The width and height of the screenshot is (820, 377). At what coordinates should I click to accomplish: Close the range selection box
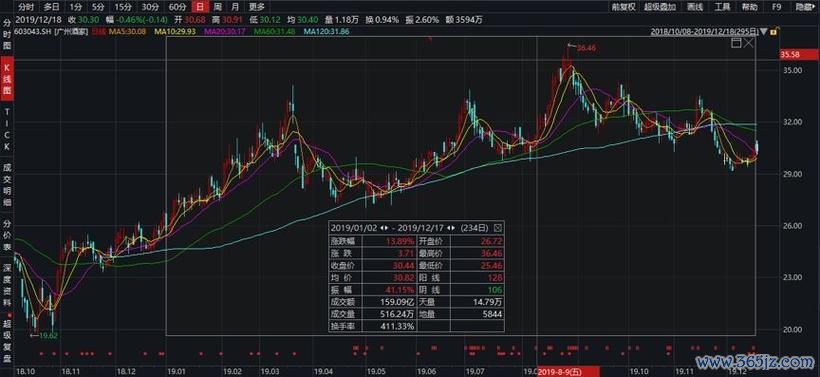[x=748, y=43]
